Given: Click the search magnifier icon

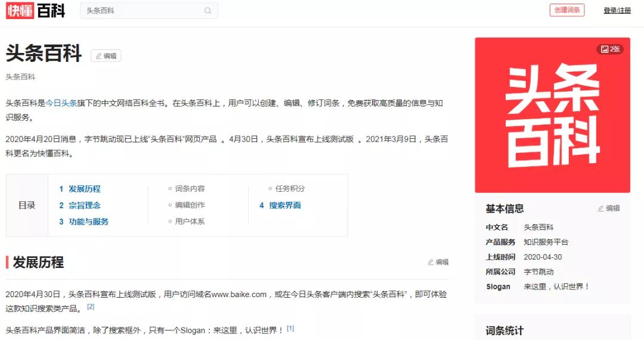Looking at the screenshot, I should [x=208, y=11].
